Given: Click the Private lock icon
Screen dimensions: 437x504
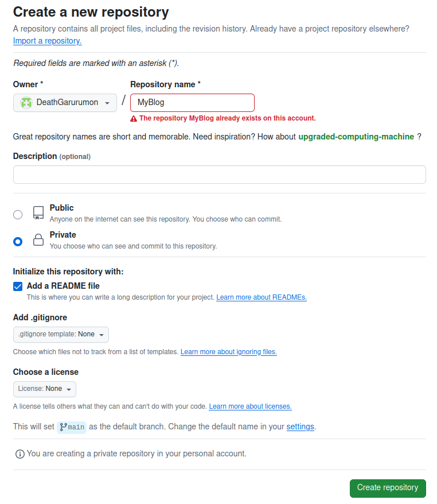Looking at the screenshot, I should click(38, 240).
